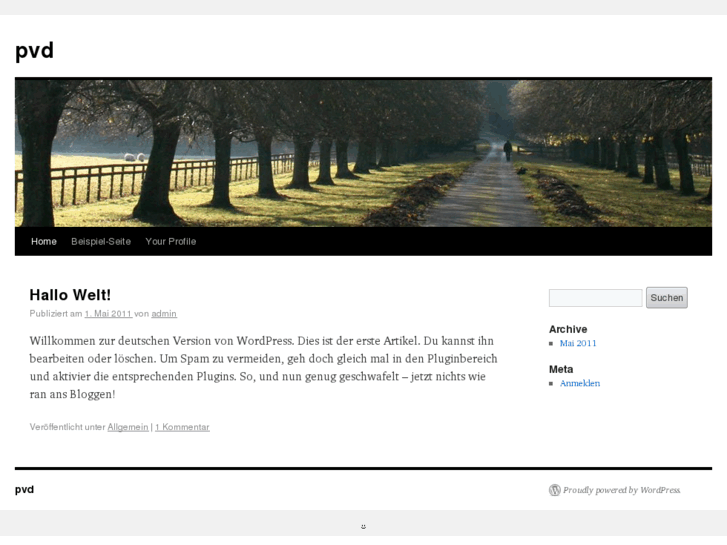Viewport: 727px width, 545px height.
Task: Click the Suchen search button
Action: point(667,298)
